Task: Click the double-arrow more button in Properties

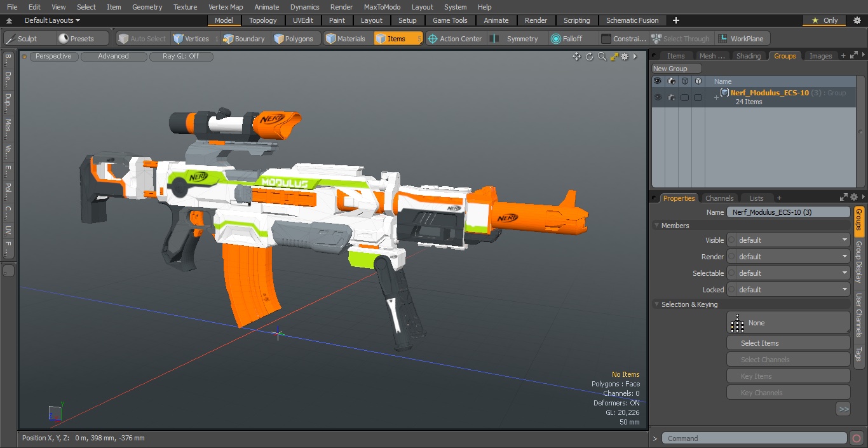Action: coord(843,409)
